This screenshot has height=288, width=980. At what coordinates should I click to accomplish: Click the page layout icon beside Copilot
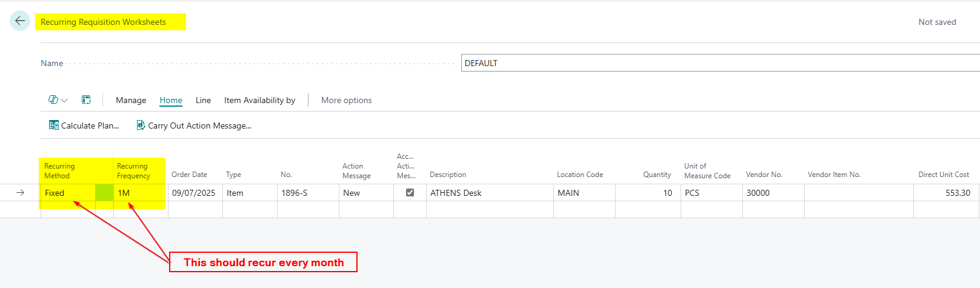(86, 100)
